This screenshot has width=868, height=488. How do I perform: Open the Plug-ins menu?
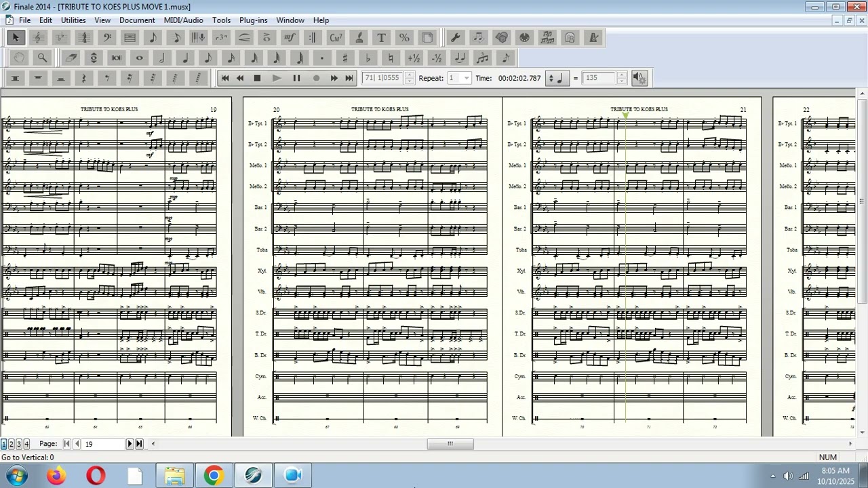tap(253, 20)
